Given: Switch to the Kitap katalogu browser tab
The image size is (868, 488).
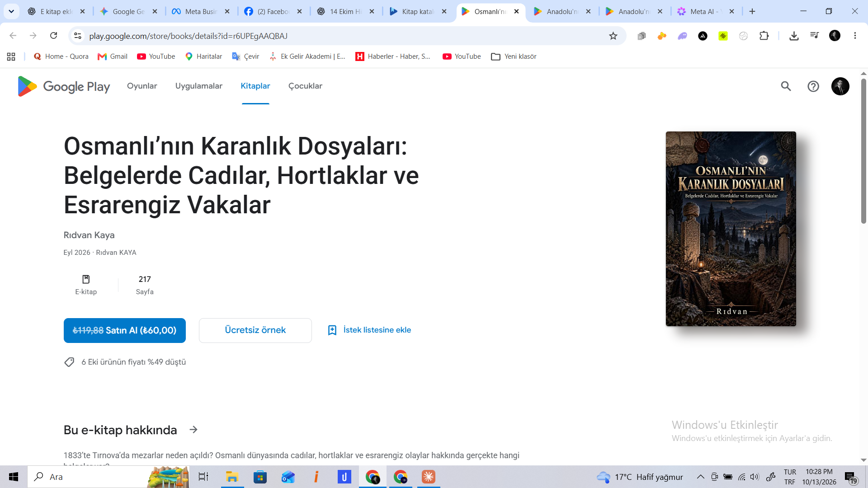Looking at the screenshot, I should (417, 11).
